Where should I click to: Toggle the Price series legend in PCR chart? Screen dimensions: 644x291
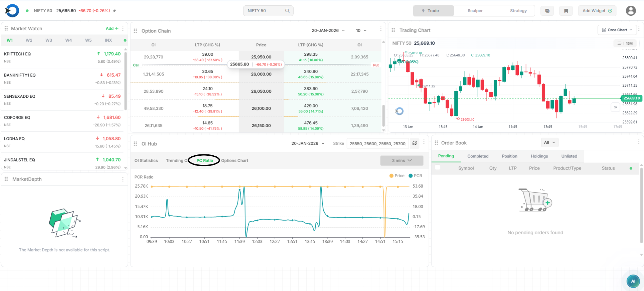pos(397,176)
